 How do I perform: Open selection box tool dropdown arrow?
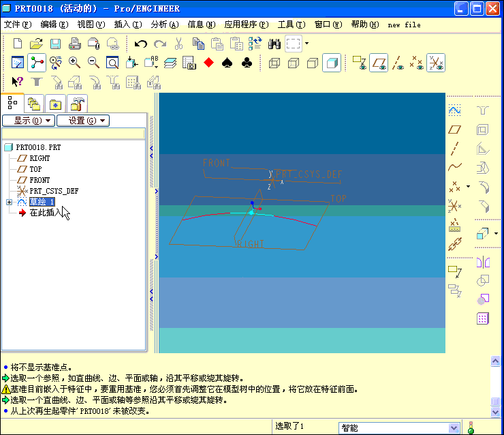[307, 44]
